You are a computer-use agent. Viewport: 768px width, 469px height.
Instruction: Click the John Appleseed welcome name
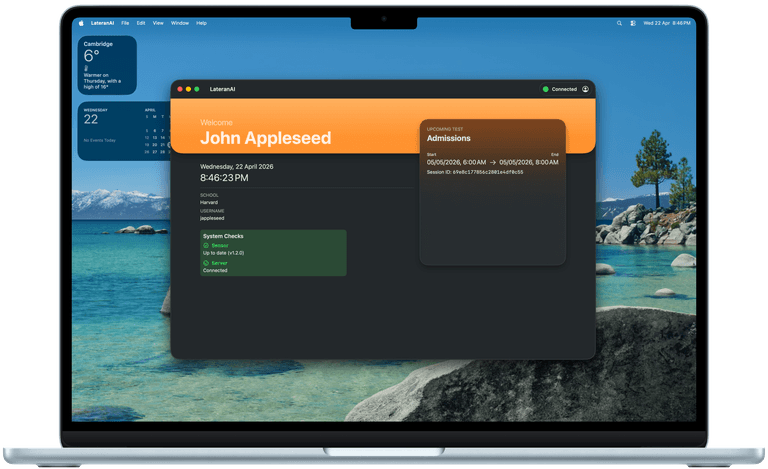265,138
